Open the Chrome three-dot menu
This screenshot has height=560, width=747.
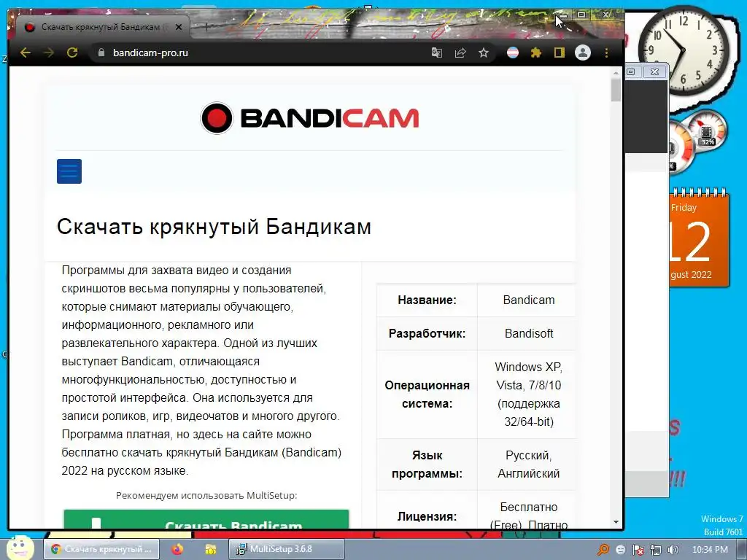[x=606, y=52]
